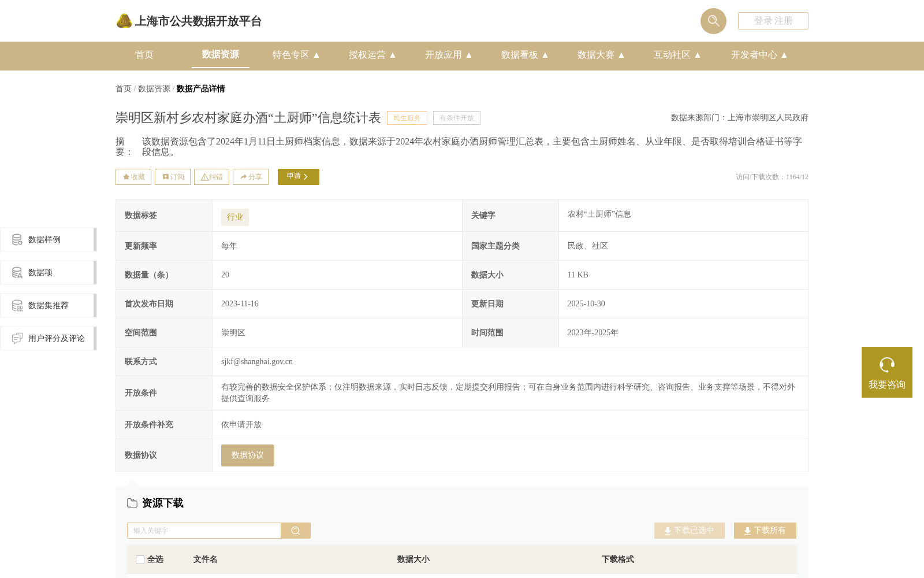Click the 民政、社区 category value
The height and width of the screenshot is (578, 924).
(587, 246)
